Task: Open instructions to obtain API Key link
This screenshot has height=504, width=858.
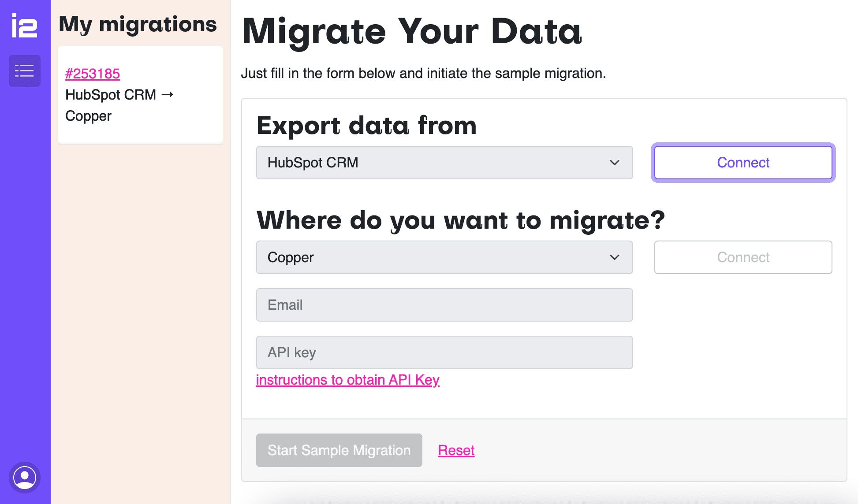Action: click(x=347, y=380)
